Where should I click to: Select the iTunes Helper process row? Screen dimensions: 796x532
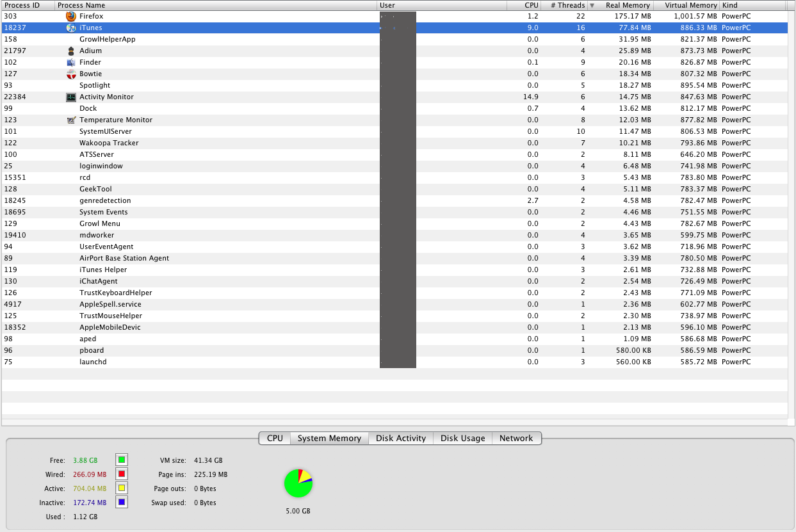pos(394,270)
